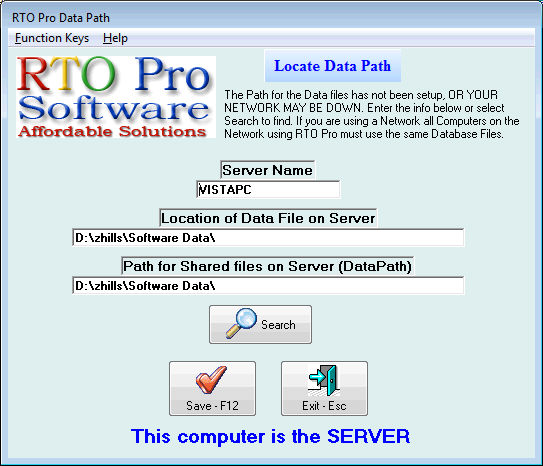Select the Affordable Solutions tagline in logo
Screen dimensions: 543x466
coord(112,132)
